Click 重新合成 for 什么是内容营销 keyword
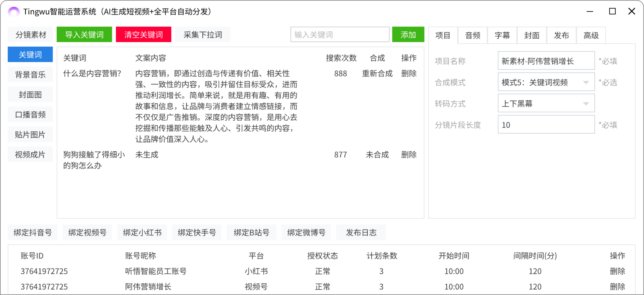The image size is (644, 295). [377, 74]
